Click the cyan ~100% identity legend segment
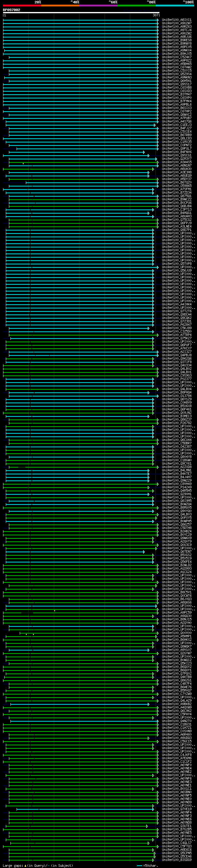Image resolution: width=197 pixels, height=868 pixels. click(x=175, y=6)
